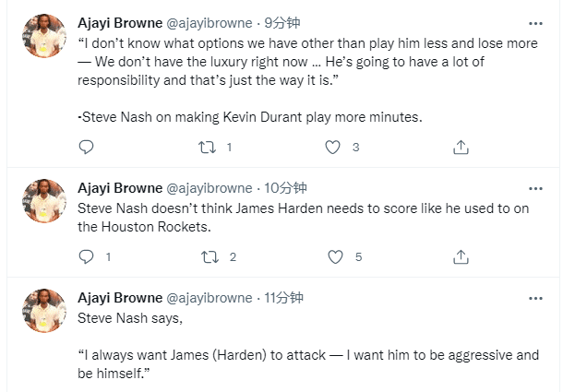Retweet the Houston Rockets tweet

[210, 256]
